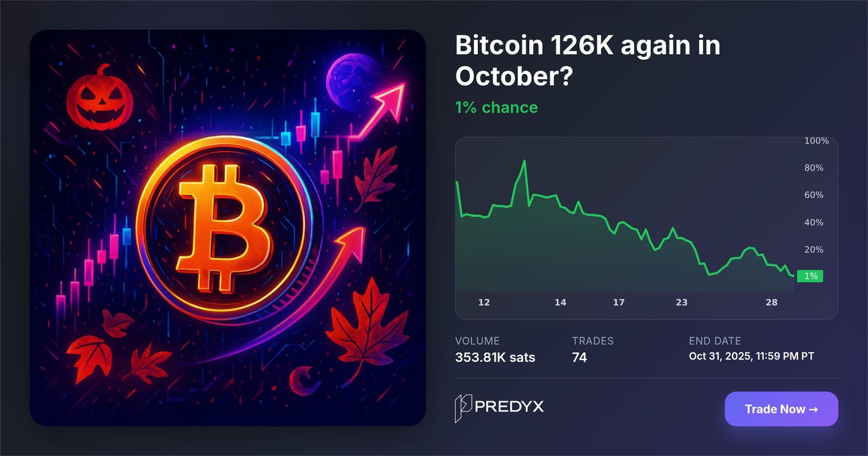Select the 28 date on chart axis

(771, 302)
